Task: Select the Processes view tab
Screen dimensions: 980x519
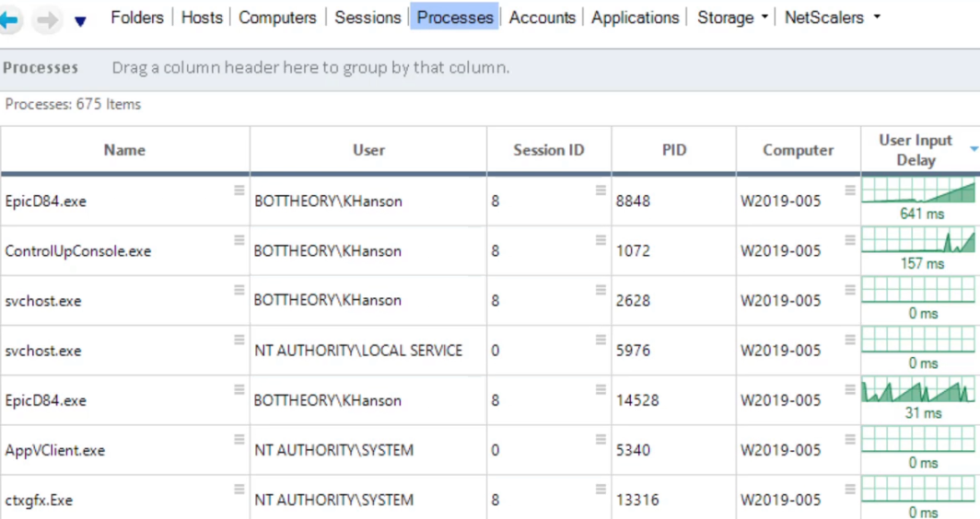Action: click(x=454, y=17)
